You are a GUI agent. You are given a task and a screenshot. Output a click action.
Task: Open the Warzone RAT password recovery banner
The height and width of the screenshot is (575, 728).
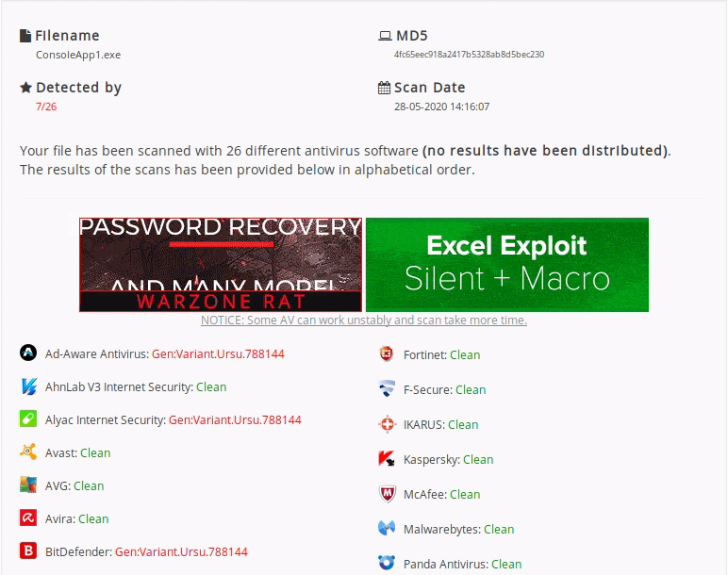click(x=221, y=265)
